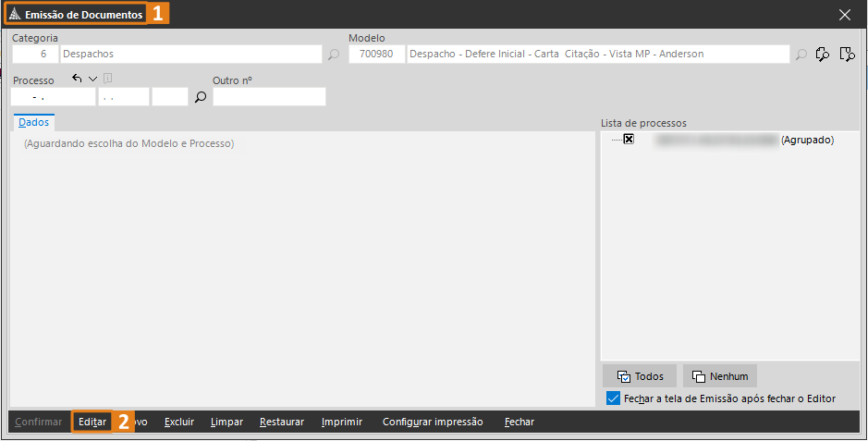Click the Processo search magnifier icon
The height and width of the screenshot is (441, 868).
pyautogui.click(x=200, y=97)
